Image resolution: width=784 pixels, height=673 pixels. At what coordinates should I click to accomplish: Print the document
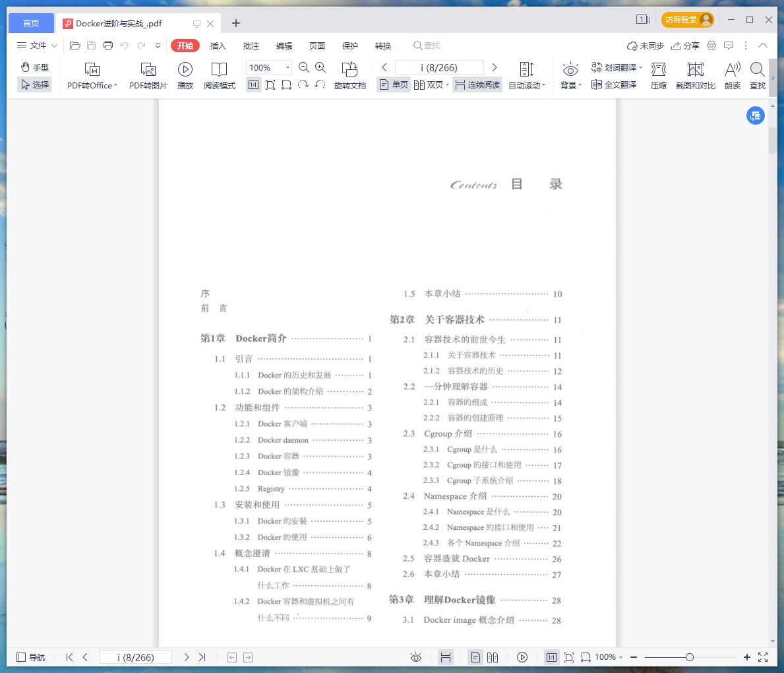pos(108,46)
